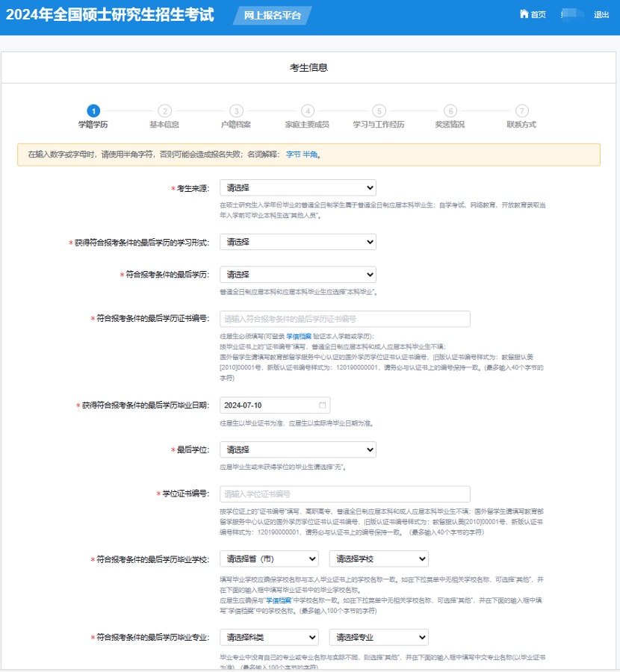
Task: Click the 学位证书编号 input field
Action: pos(344,494)
